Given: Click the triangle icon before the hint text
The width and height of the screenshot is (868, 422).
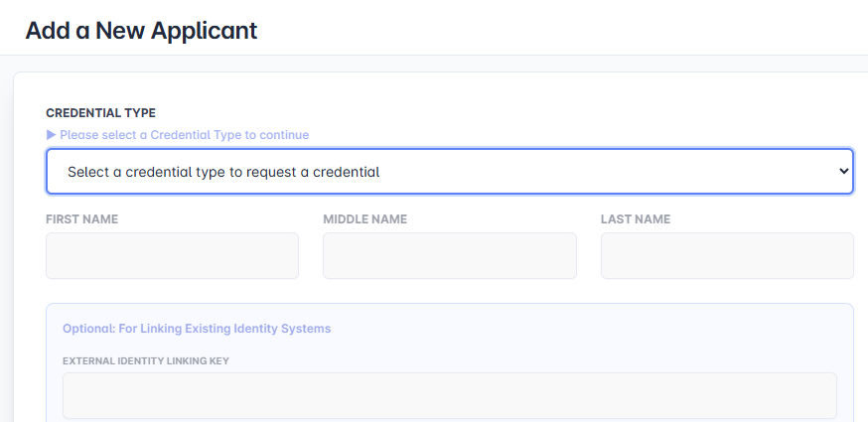Looking at the screenshot, I should point(52,135).
